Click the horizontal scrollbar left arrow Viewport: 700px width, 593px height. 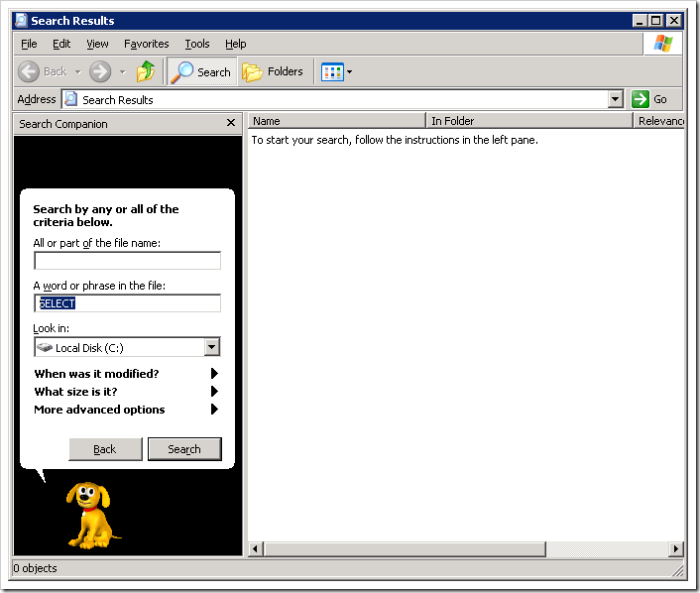(256, 548)
